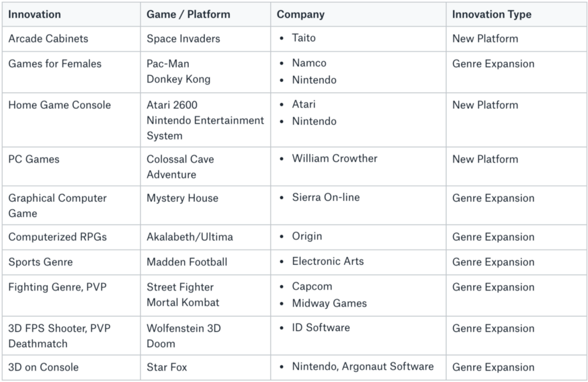Select the Mystery House cell
The width and height of the screenshot is (588, 382).
coord(182,198)
